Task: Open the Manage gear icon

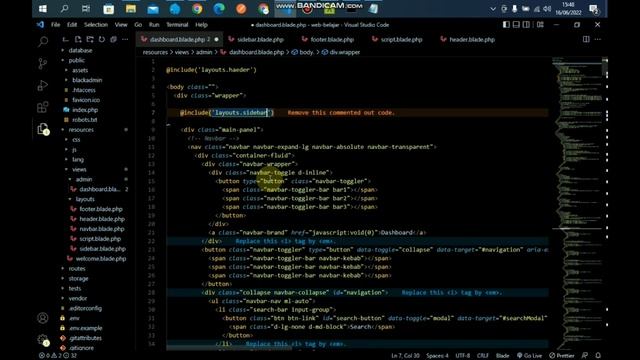Action: [43, 340]
